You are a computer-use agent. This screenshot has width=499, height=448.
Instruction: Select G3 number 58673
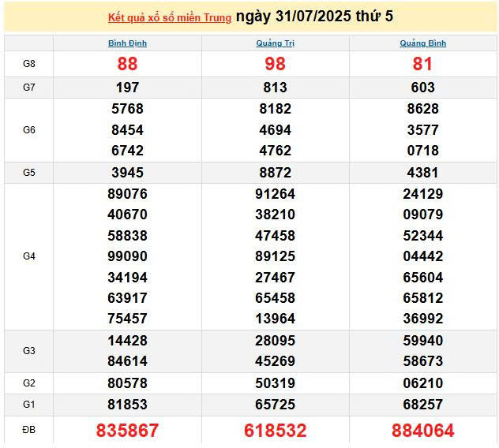pos(423,361)
